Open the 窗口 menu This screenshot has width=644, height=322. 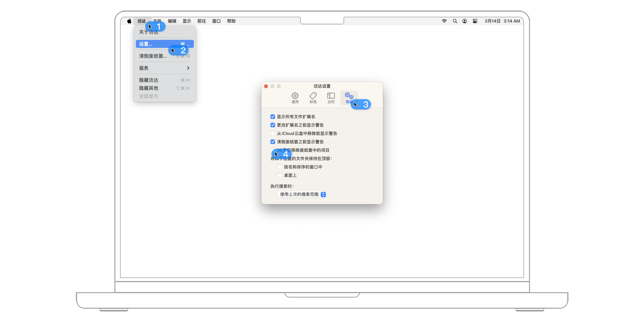pyautogui.click(x=216, y=21)
